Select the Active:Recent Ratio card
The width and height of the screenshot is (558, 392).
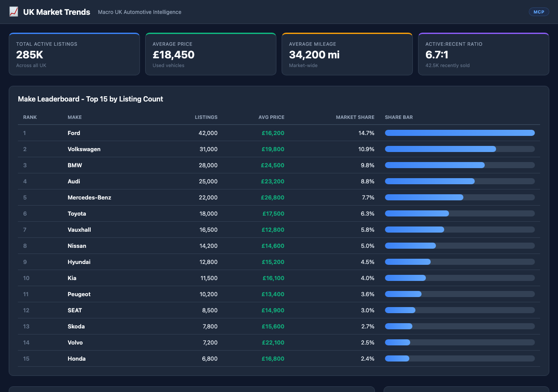pos(483,54)
